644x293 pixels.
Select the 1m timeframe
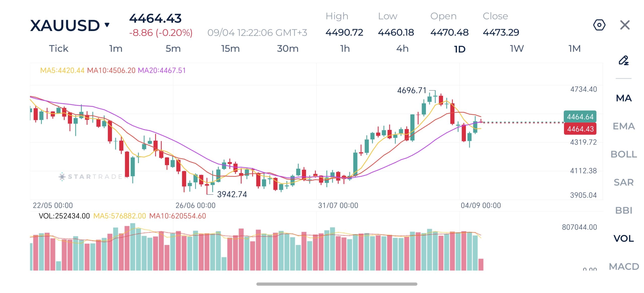(x=116, y=48)
